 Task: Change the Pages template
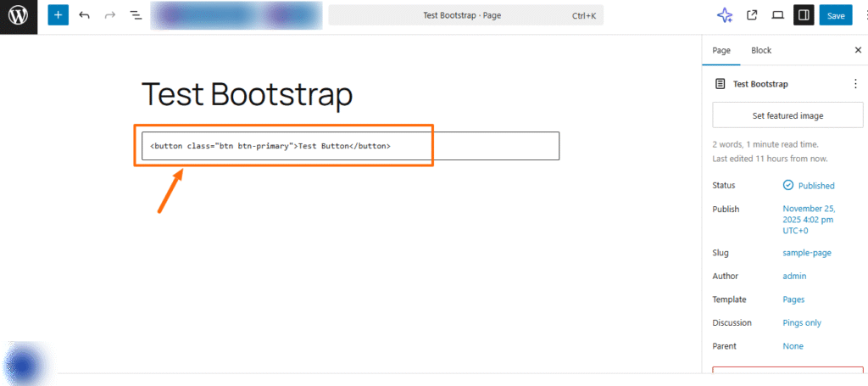(x=793, y=299)
